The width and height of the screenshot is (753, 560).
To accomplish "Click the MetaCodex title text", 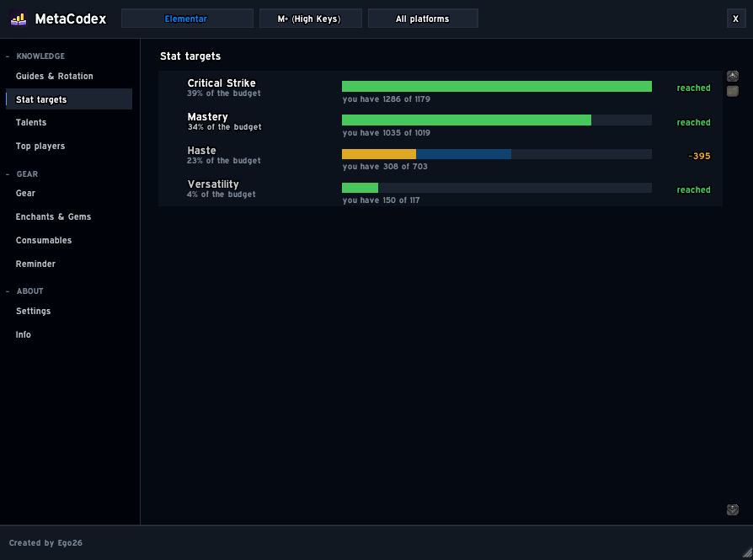I will click(71, 19).
